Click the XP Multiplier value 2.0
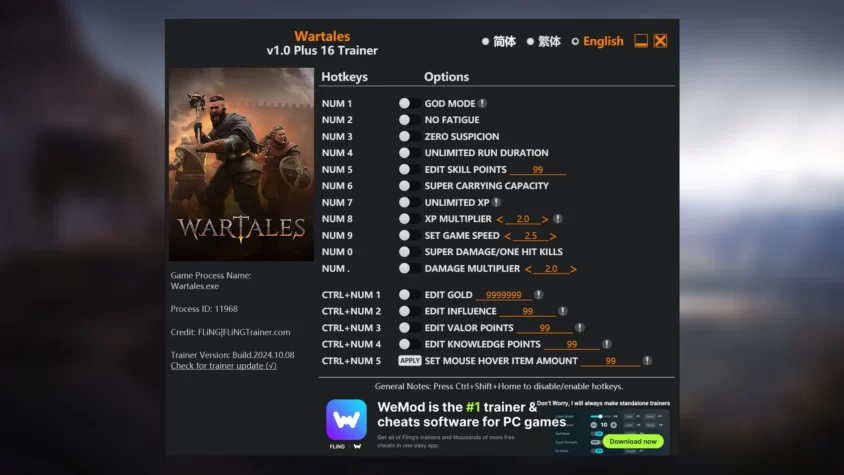Viewport: 844px width, 475px height. click(x=523, y=219)
